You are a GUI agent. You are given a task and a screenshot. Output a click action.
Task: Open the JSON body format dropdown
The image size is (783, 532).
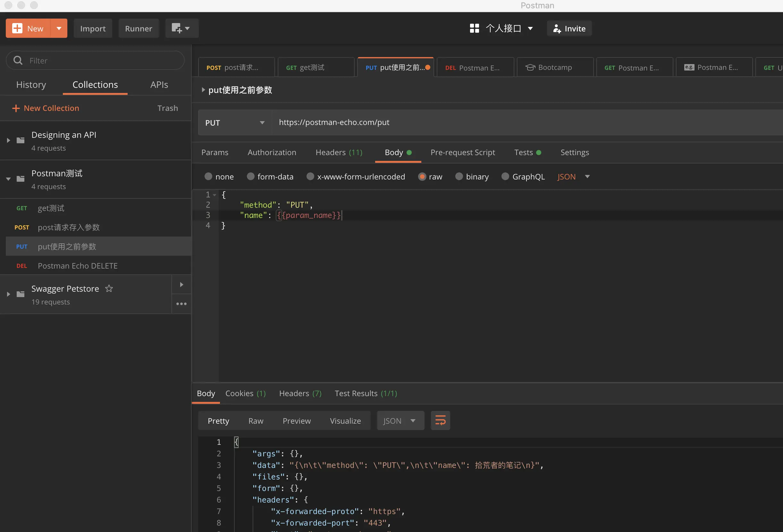click(x=573, y=177)
